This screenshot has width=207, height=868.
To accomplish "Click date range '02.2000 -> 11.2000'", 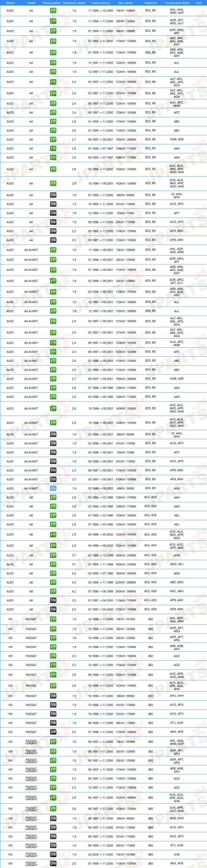I will [101, 854].
